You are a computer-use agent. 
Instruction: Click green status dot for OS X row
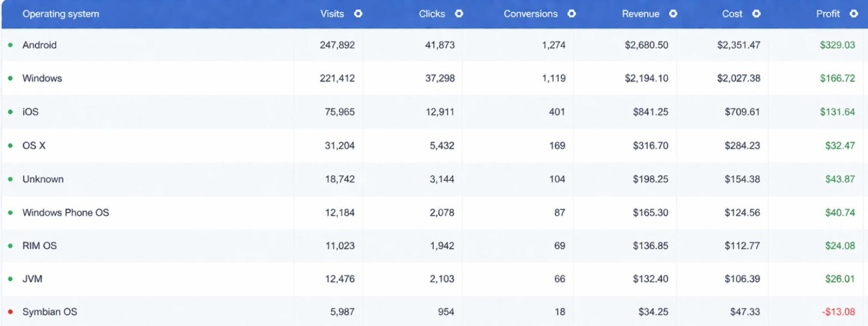[x=10, y=146]
